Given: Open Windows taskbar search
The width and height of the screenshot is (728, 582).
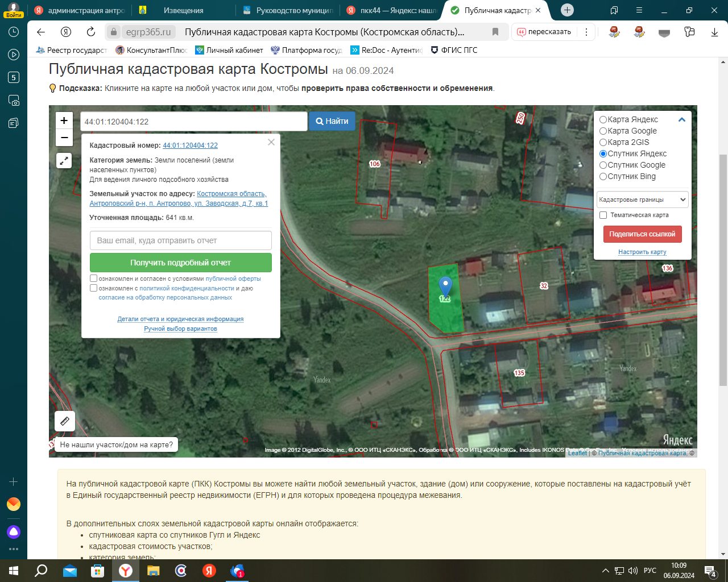Looking at the screenshot, I should click(41, 571).
